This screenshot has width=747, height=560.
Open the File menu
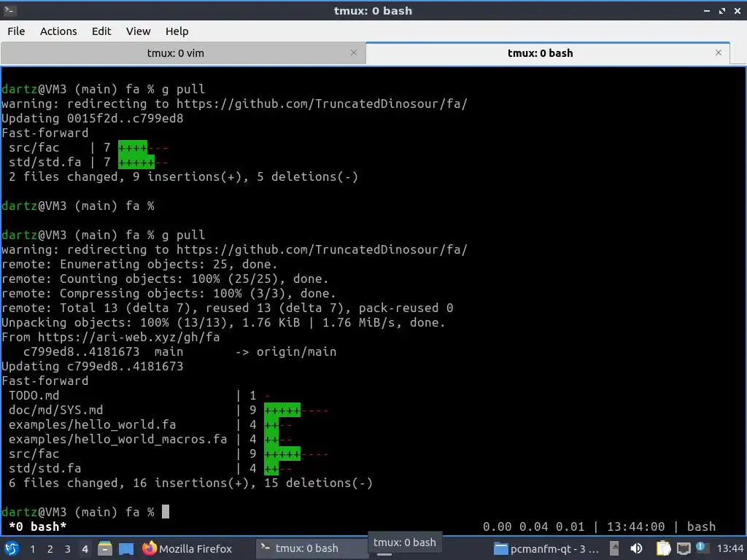pos(16,31)
